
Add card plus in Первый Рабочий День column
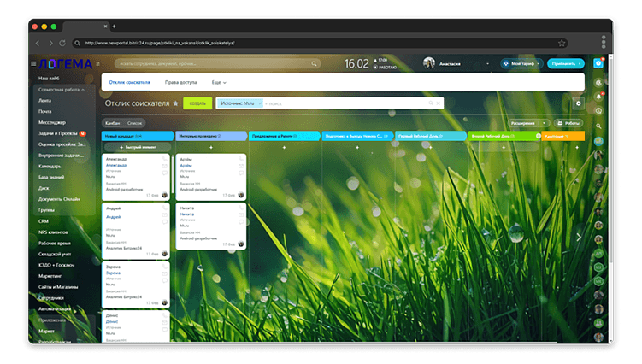[x=430, y=148]
